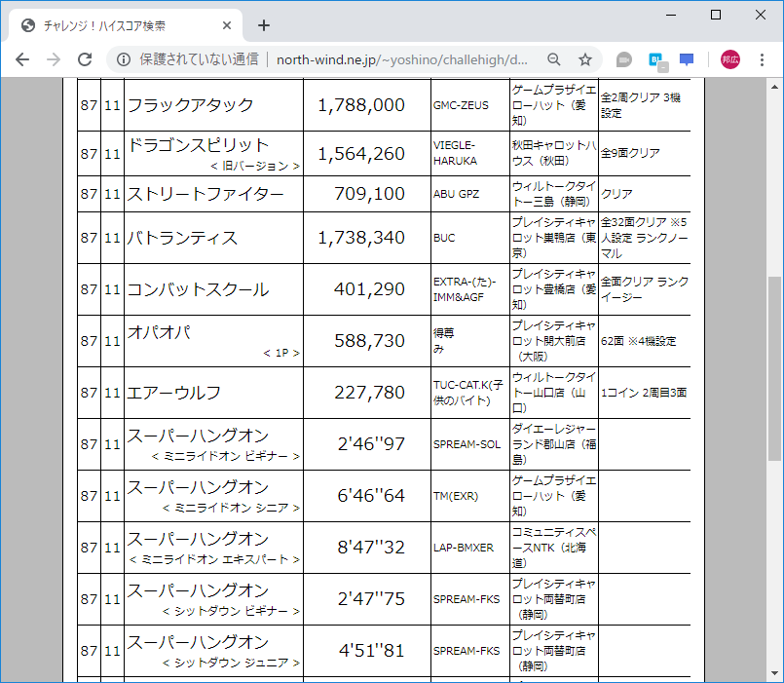Click the globe favicon on the active tab
This screenshot has height=683, width=784.
click(27, 25)
